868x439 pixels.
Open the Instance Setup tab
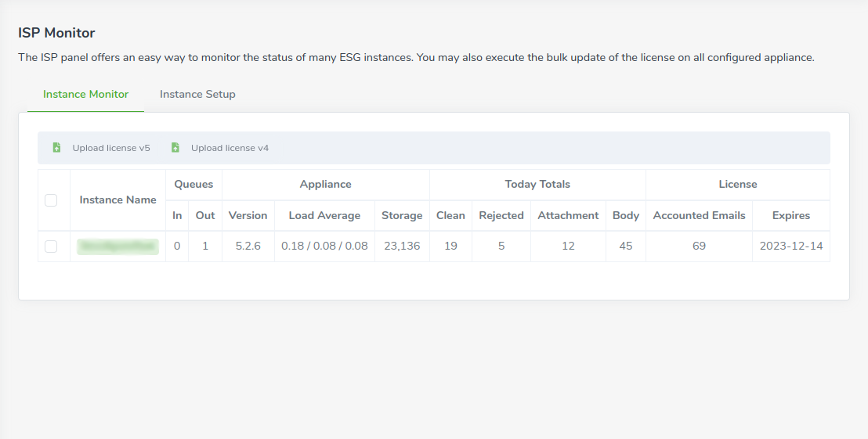pos(197,94)
